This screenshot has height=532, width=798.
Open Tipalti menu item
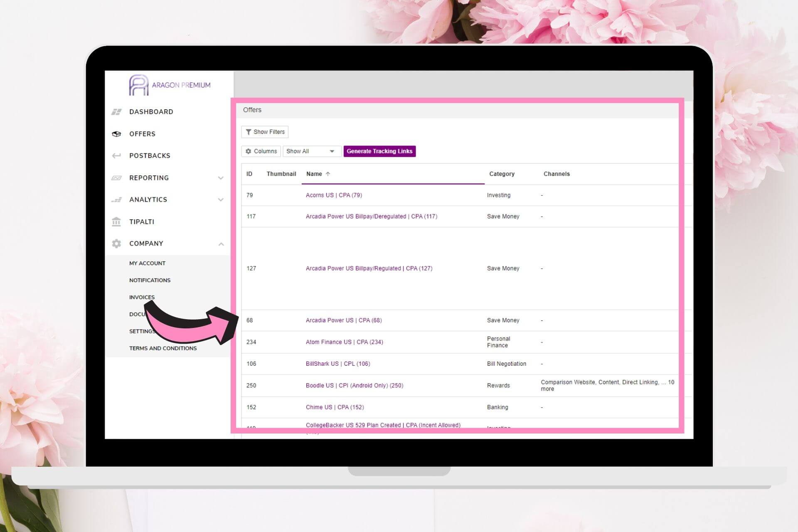[x=142, y=222]
